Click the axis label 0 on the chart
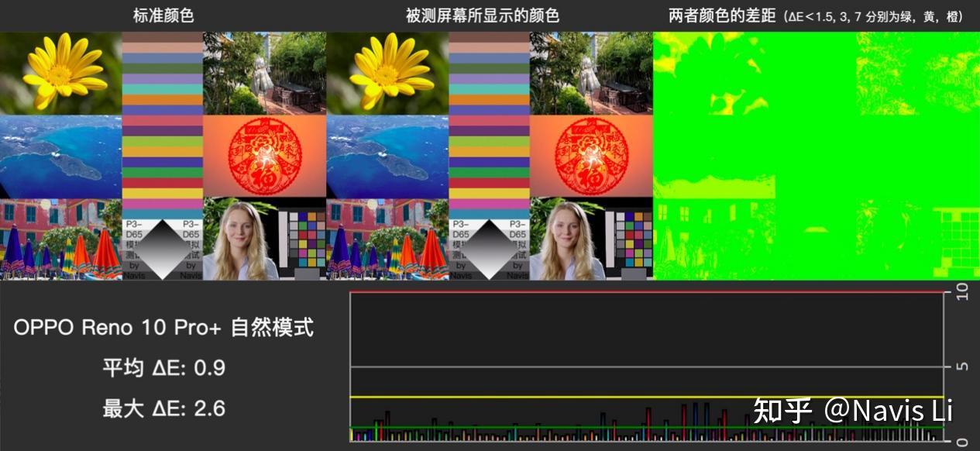Viewport: 980px width, 451px height. point(963,442)
